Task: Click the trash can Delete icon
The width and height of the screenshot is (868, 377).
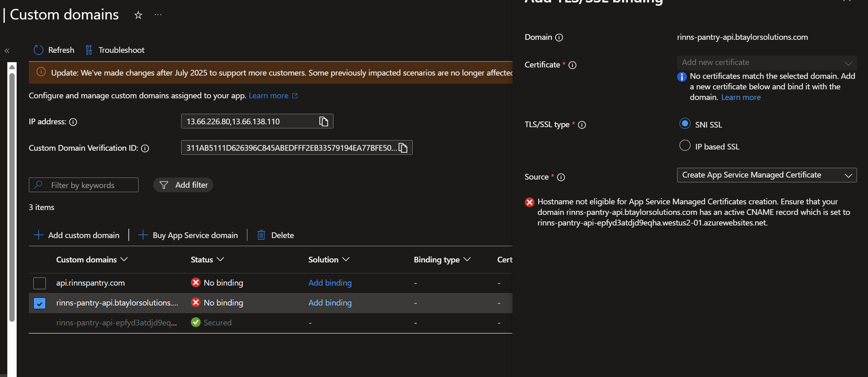Action: click(x=261, y=235)
